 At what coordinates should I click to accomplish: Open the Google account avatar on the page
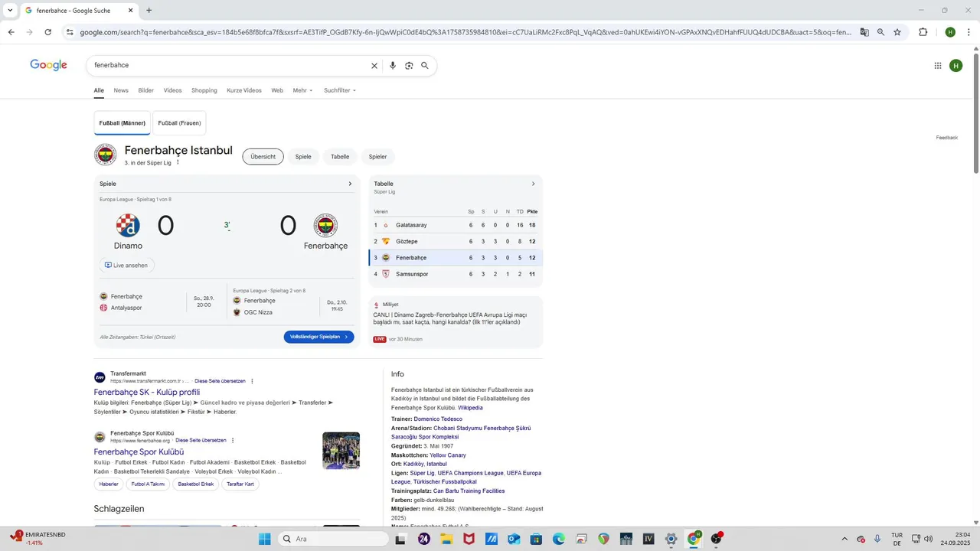[955, 66]
